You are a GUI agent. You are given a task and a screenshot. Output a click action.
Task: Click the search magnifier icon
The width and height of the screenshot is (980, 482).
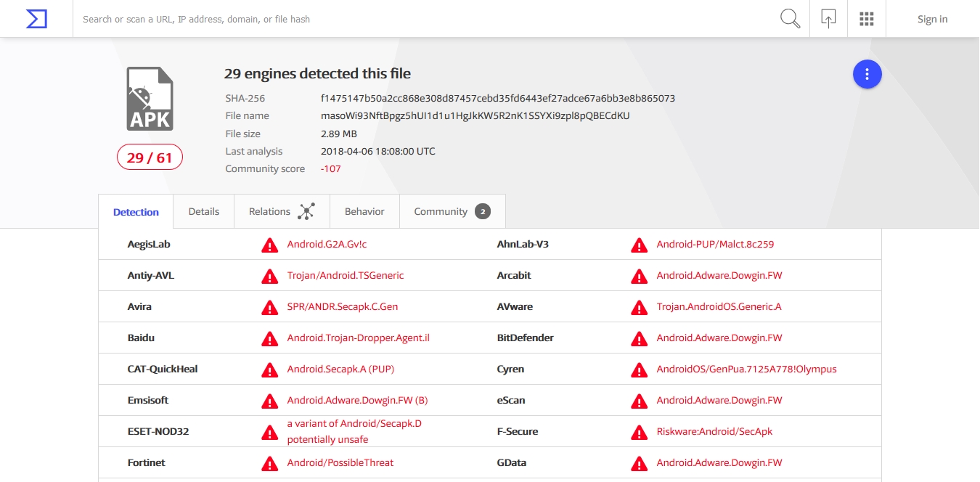[790, 19]
